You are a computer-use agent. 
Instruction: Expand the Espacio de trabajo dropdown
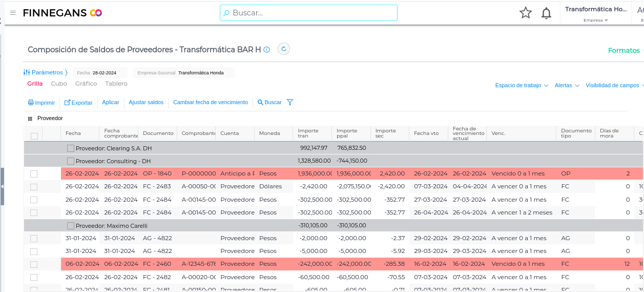tap(522, 86)
